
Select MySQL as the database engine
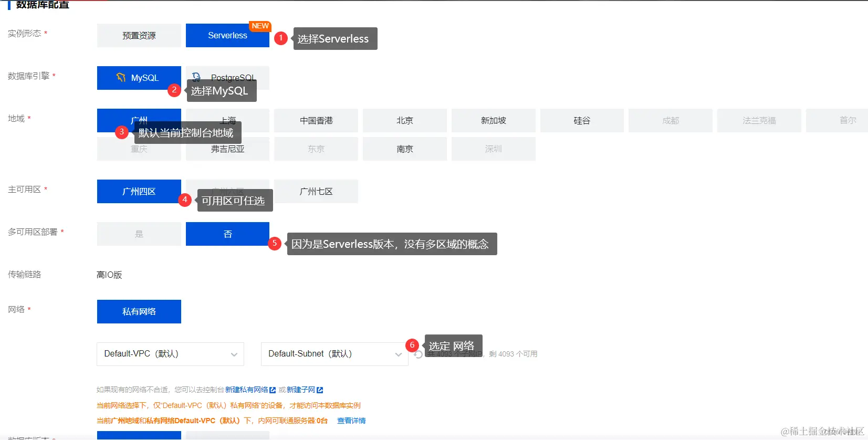pos(139,78)
